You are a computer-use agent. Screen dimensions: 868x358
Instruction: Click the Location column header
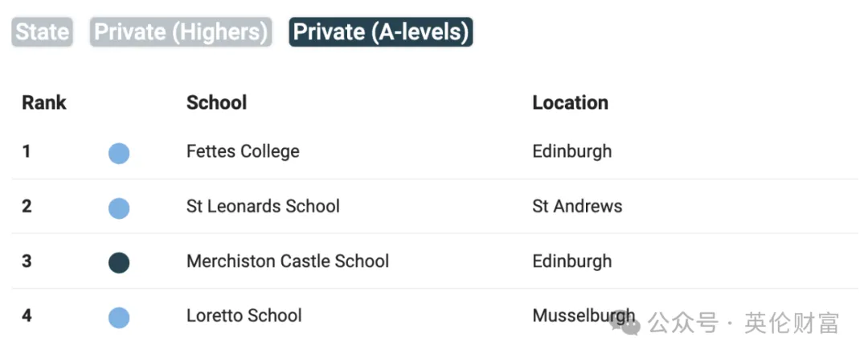tap(570, 102)
